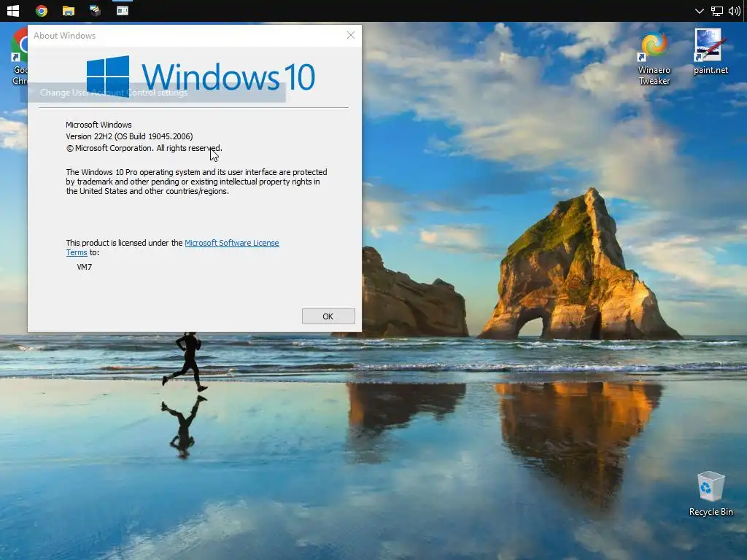This screenshot has height=560, width=747.
Task: Launch Google Chrome from the taskbar
Action: (42, 10)
